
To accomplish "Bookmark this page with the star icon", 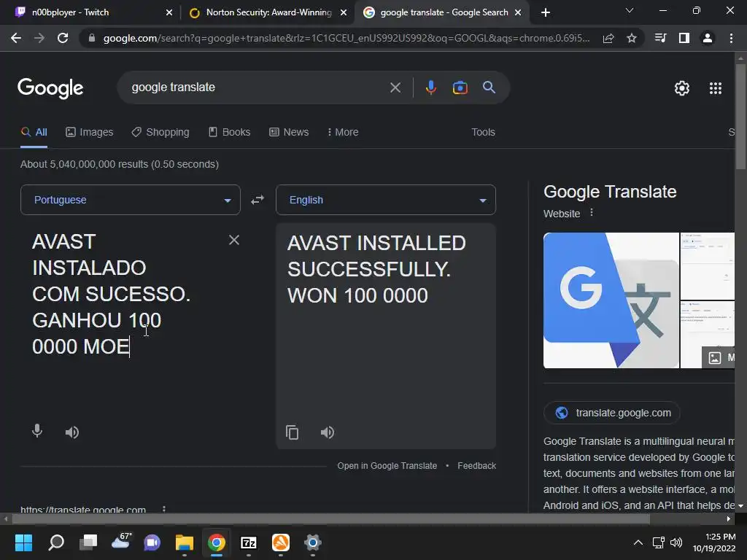I will tap(631, 38).
